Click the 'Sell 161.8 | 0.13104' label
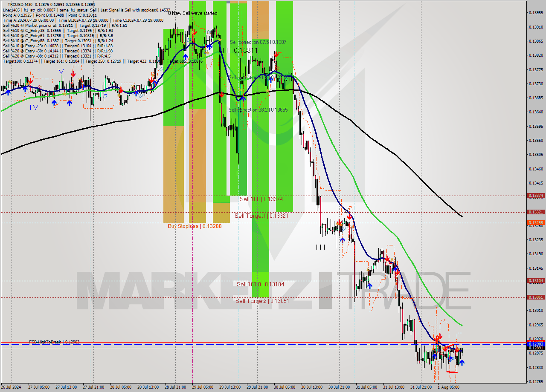Screen dimensions: 546x392 [x=261, y=284]
